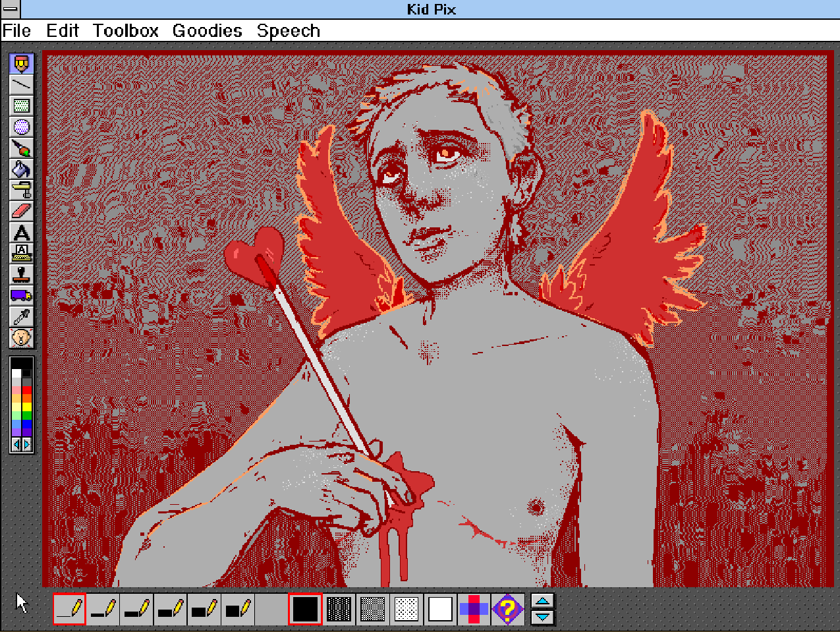The width and height of the screenshot is (840, 632).
Task: Select the Wacky Pencil tool
Action: 22,64
